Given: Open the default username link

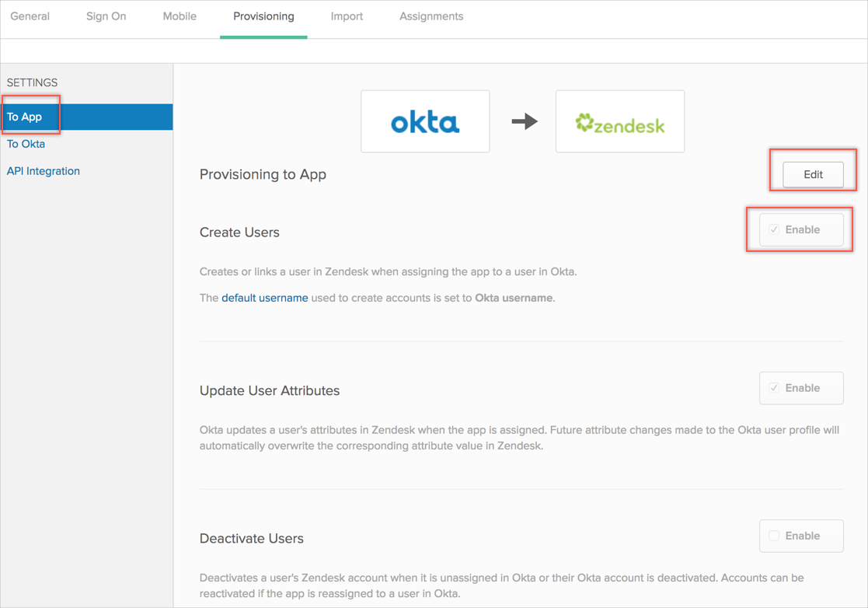Looking at the screenshot, I should coord(265,298).
